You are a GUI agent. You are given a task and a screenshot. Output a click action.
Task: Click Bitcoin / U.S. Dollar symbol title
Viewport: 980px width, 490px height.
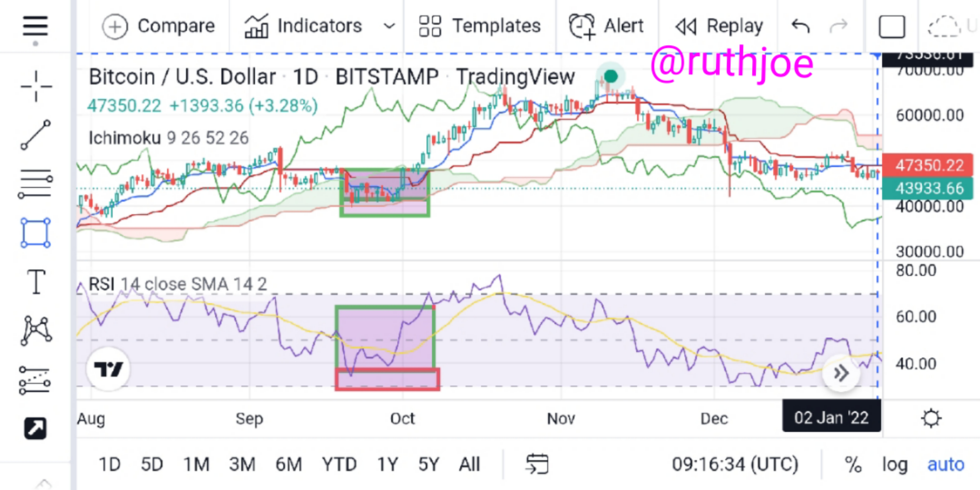pos(182,77)
